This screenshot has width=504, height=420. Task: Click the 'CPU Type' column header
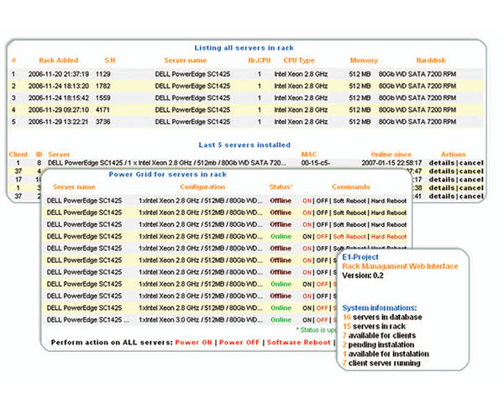click(299, 60)
